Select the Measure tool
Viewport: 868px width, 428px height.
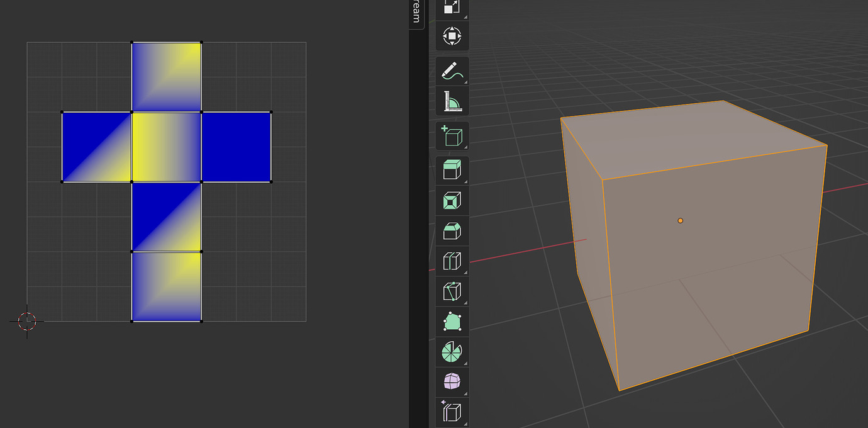(x=452, y=101)
